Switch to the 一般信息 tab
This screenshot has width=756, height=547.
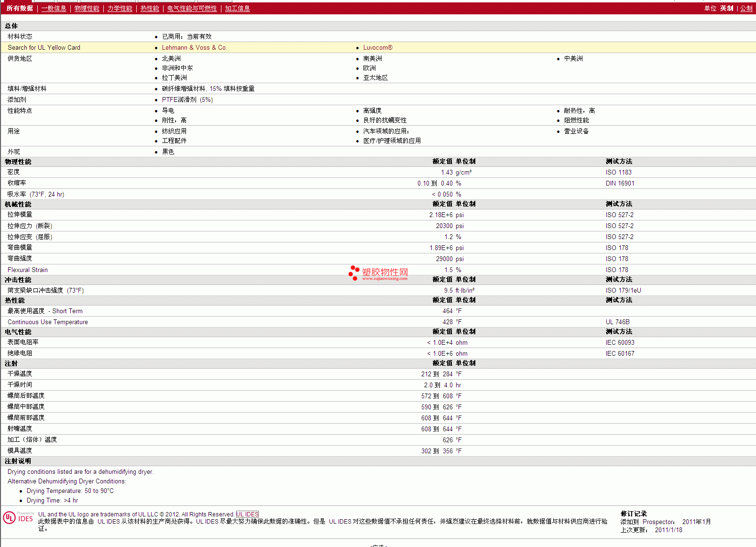54,8
